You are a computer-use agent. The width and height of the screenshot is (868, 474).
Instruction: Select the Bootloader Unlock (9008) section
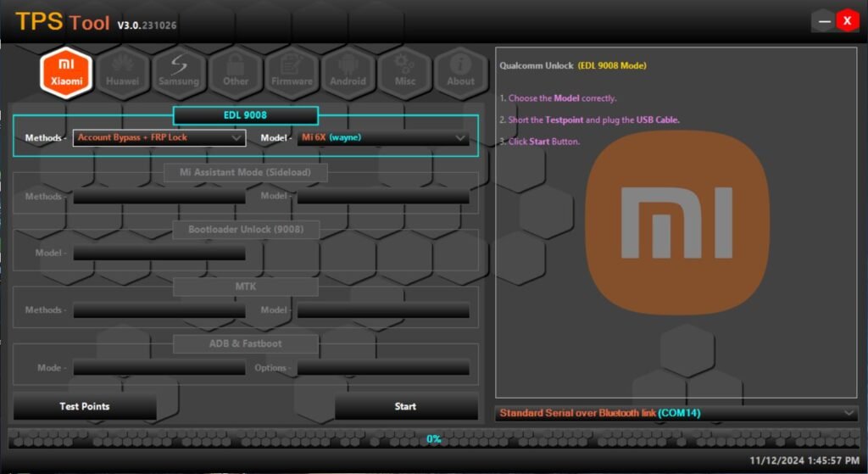coord(245,229)
